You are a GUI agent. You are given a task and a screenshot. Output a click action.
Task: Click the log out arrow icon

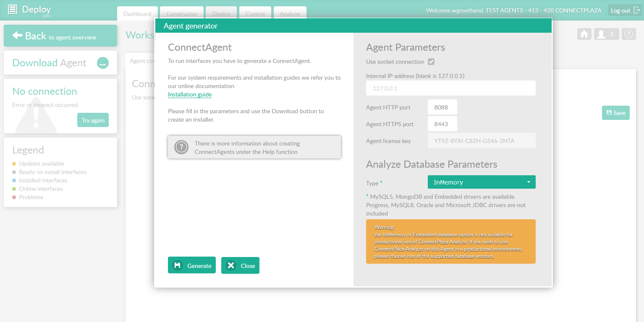(636, 10)
